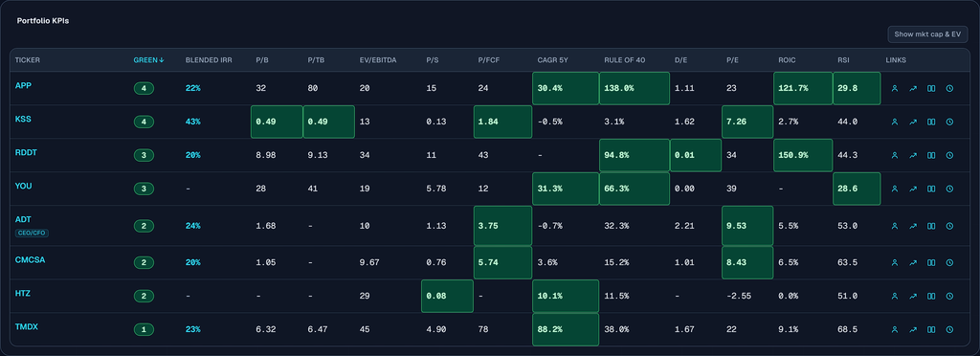The height and width of the screenshot is (356, 980).
Task: Click HTZ row person icon
Action: pos(895,296)
